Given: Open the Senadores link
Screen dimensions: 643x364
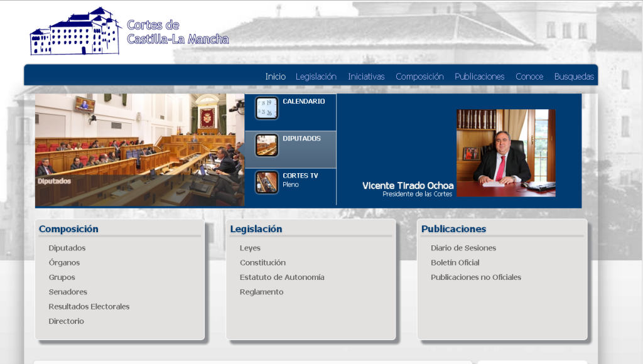Looking at the screenshot, I should point(68,292).
